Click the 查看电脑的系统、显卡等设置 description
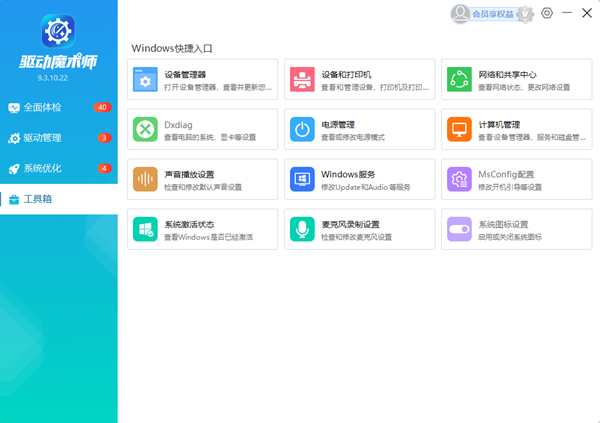Image resolution: width=600 pixels, height=423 pixels. 210,137
